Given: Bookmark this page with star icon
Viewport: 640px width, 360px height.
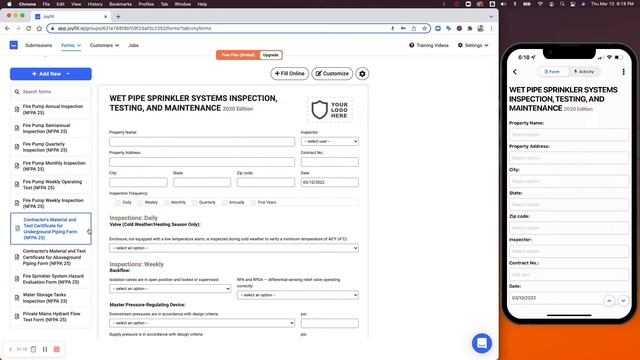Looking at the screenshot, I should tap(424, 28).
